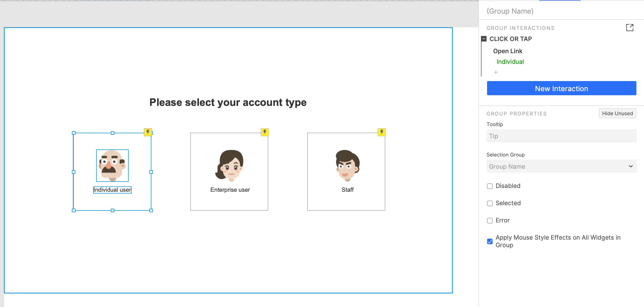Open the interactions pop-out editor icon
The width and height of the screenshot is (644, 307).
point(630,28)
